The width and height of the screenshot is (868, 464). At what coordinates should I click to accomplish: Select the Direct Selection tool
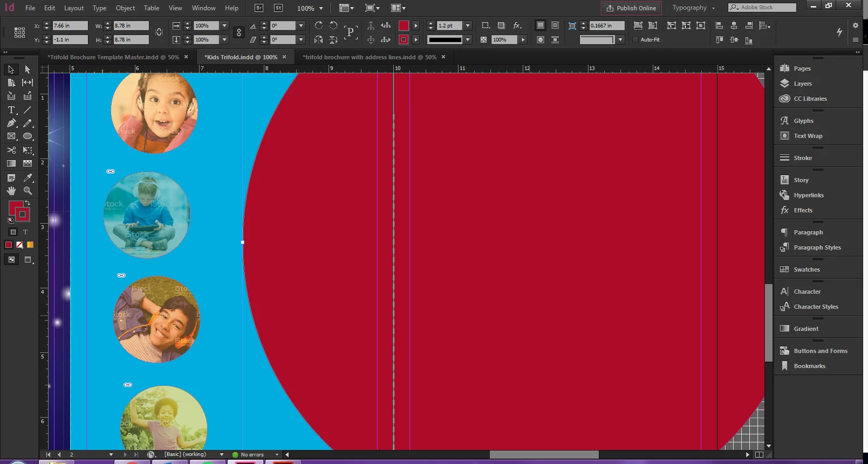pyautogui.click(x=28, y=70)
